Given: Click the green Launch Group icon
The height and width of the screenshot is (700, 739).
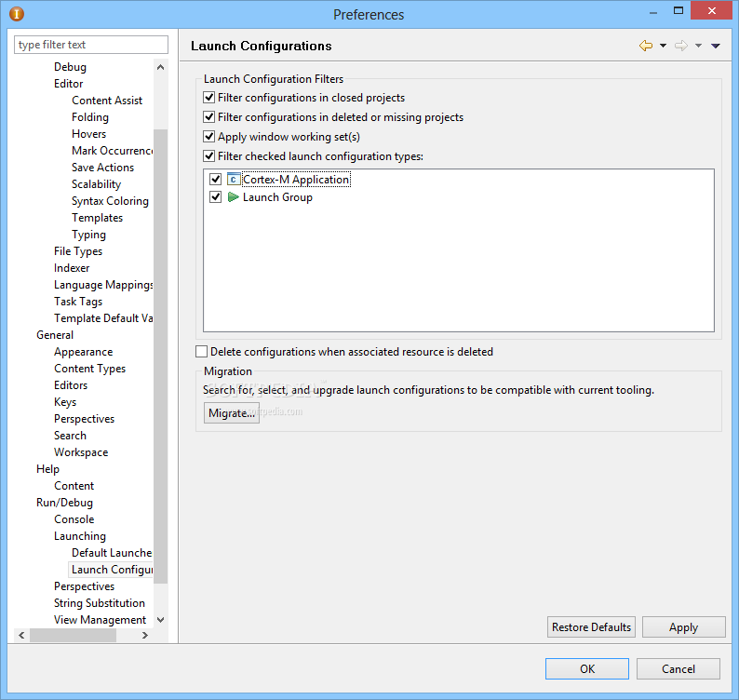Looking at the screenshot, I should 234,197.
